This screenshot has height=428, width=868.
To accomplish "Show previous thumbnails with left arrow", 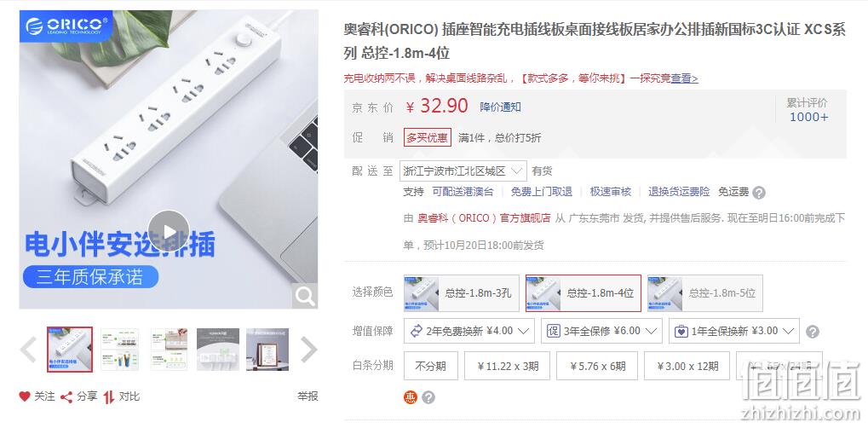I will click(27, 350).
